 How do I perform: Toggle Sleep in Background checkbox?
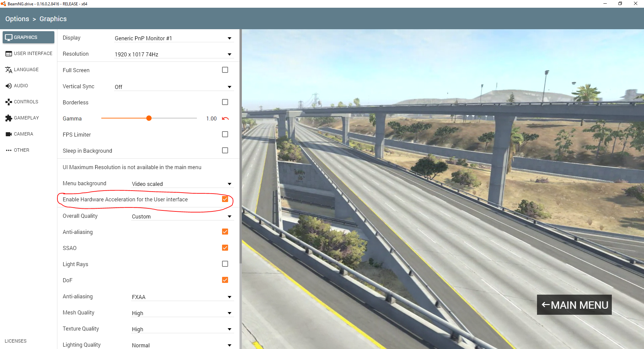pos(225,150)
